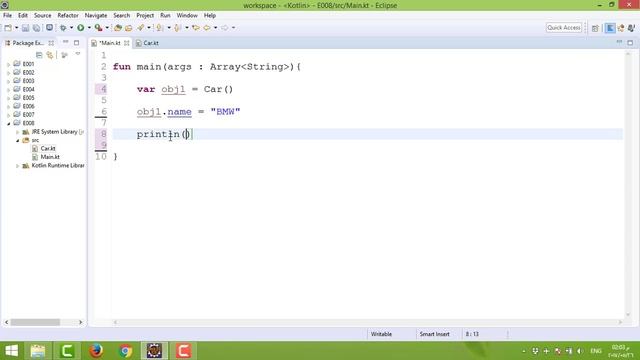This screenshot has width=640, height=360.
Task: Click the Next Annotation toolbar icon
Action: pos(160,28)
